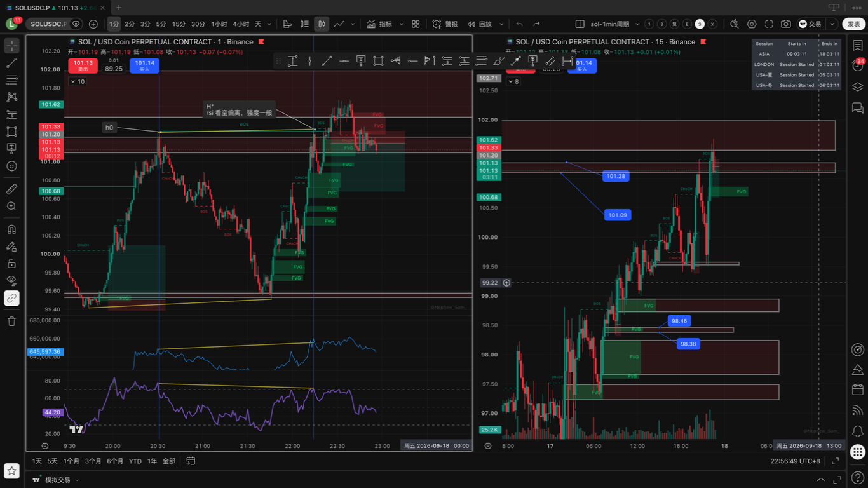The height and width of the screenshot is (488, 868).
Task: Expand the 交易 button dropdown arrow
Action: (x=832, y=24)
